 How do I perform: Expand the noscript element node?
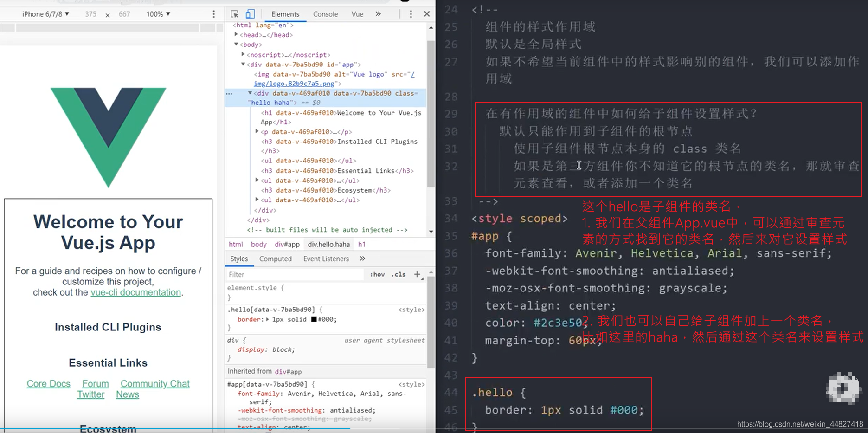[243, 54]
